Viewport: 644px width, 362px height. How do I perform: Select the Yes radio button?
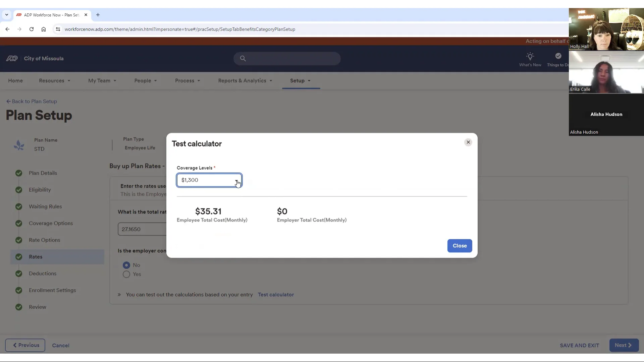(126, 274)
